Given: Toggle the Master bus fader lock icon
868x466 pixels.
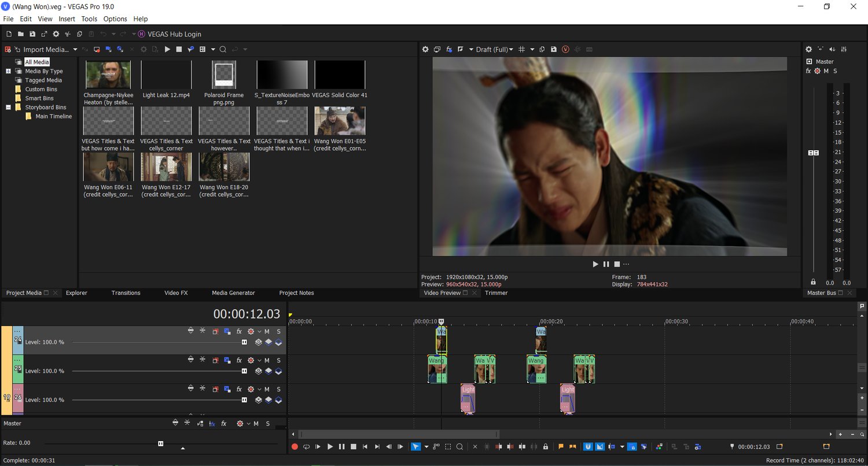Looking at the screenshot, I should [814, 282].
